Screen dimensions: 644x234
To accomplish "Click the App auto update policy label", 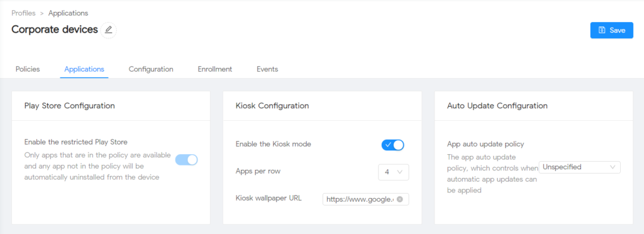I will [486, 144].
